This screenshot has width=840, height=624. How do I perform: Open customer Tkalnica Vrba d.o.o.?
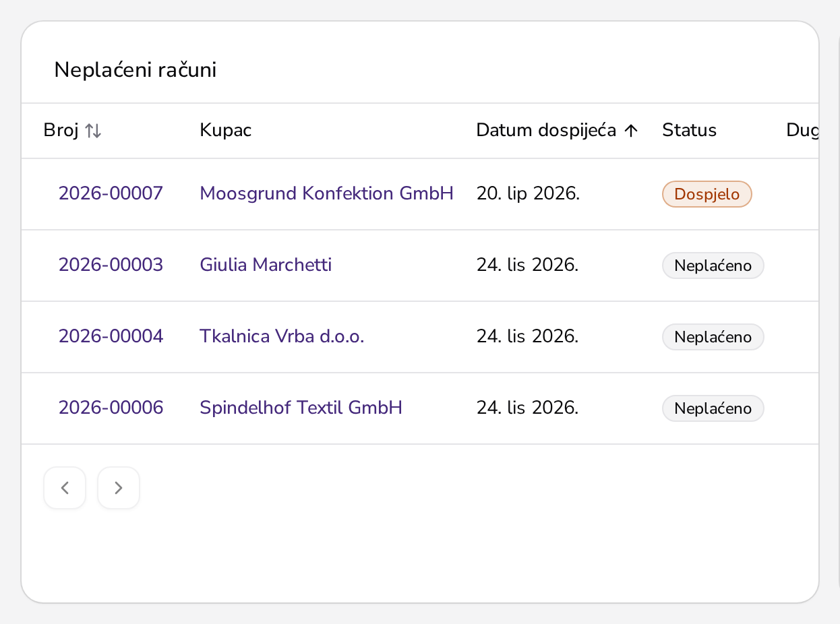(x=282, y=337)
